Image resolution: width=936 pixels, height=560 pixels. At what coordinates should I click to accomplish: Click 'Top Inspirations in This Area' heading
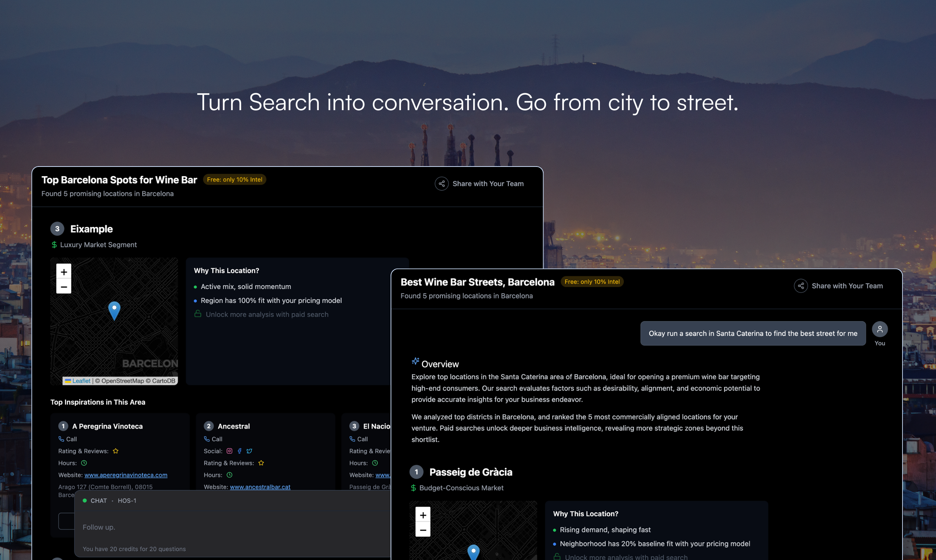98,402
